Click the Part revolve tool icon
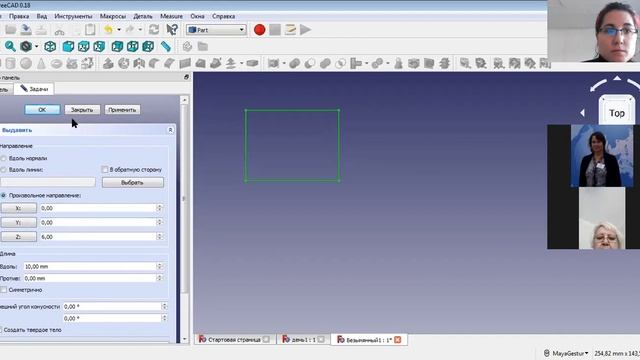This screenshot has width=640, height=360. [x=124, y=63]
